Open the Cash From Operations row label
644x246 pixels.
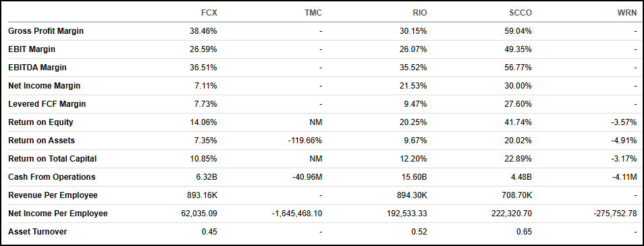[52, 177]
